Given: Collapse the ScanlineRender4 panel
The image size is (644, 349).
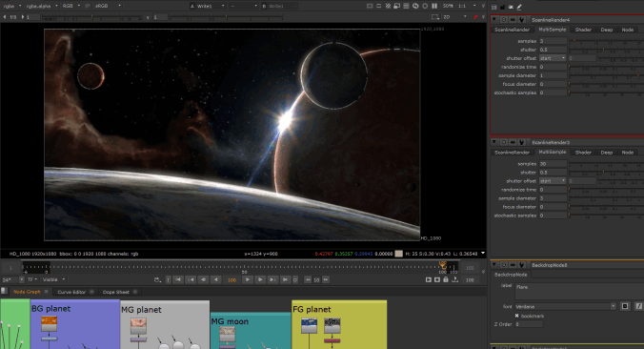Looking at the screenshot, I should click(494, 19).
